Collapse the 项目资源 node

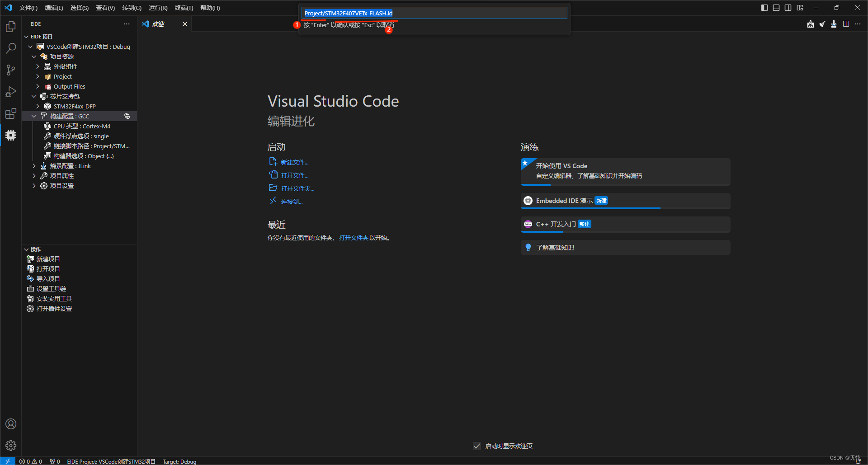[34, 56]
